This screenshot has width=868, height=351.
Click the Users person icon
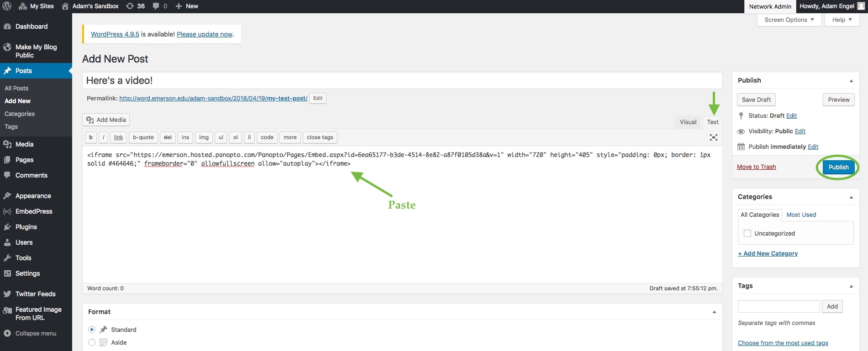coord(7,242)
